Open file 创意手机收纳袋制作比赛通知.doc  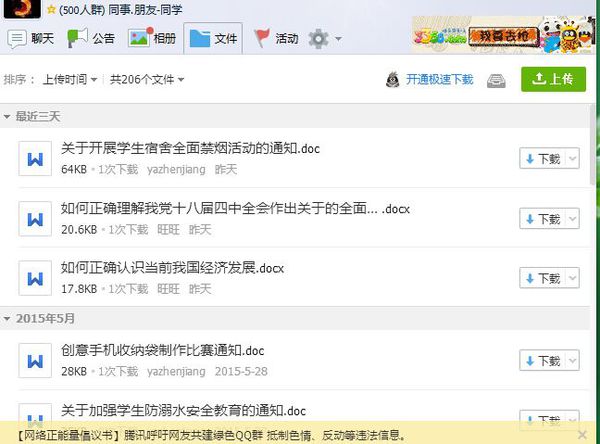162,350
